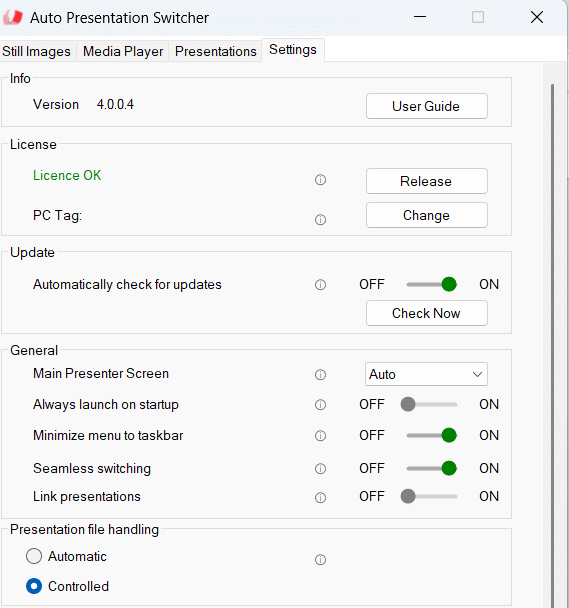Show info for Automatically check for updates
Screen dimensions: 569x608
click(320, 285)
